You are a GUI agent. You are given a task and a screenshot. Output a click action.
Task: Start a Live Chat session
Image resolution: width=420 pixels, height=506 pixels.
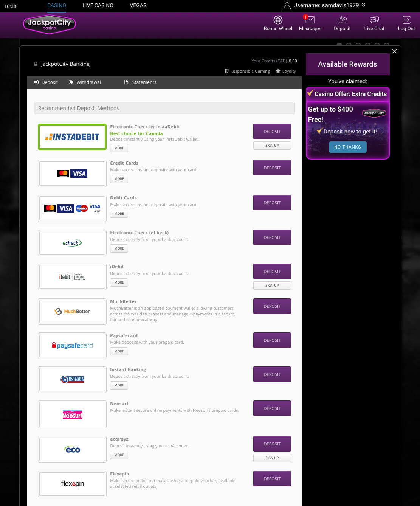[374, 20]
